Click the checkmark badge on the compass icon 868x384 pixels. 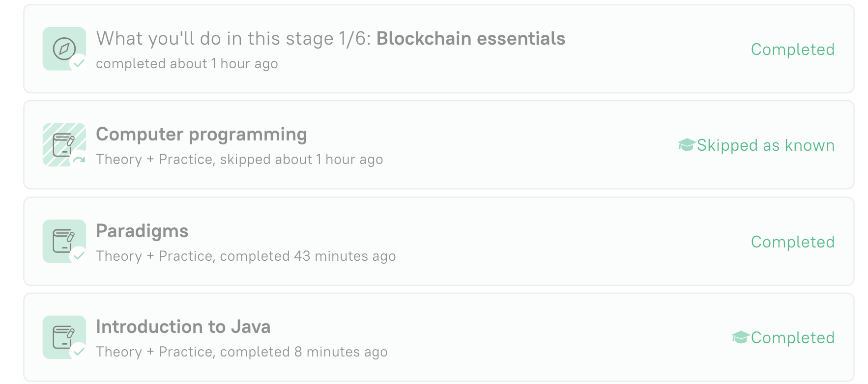[79, 63]
